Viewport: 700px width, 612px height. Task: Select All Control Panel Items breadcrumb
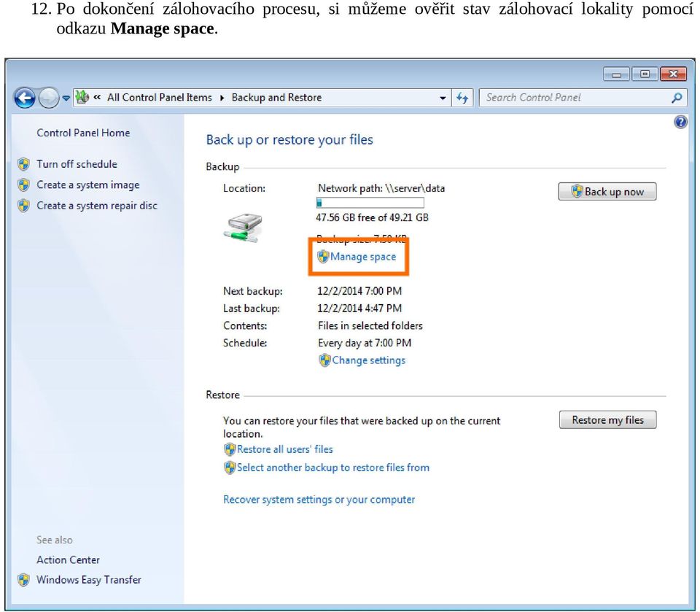coord(160,98)
